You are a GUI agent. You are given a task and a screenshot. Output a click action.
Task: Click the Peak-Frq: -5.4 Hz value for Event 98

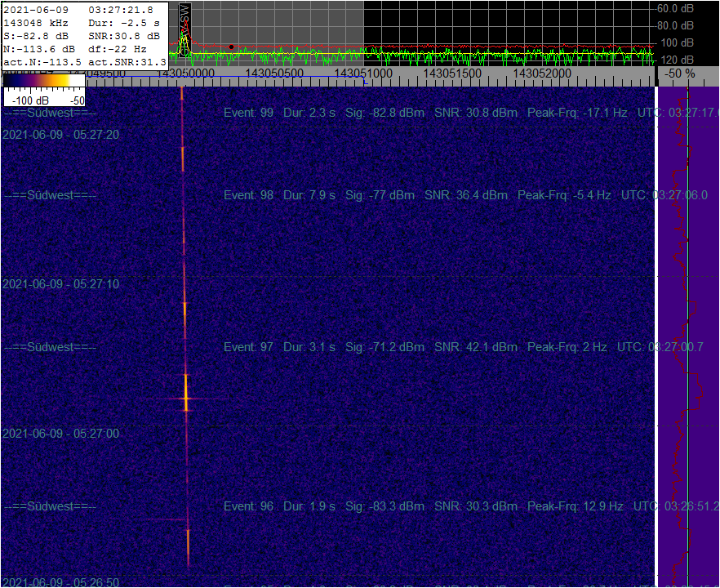tap(564, 195)
